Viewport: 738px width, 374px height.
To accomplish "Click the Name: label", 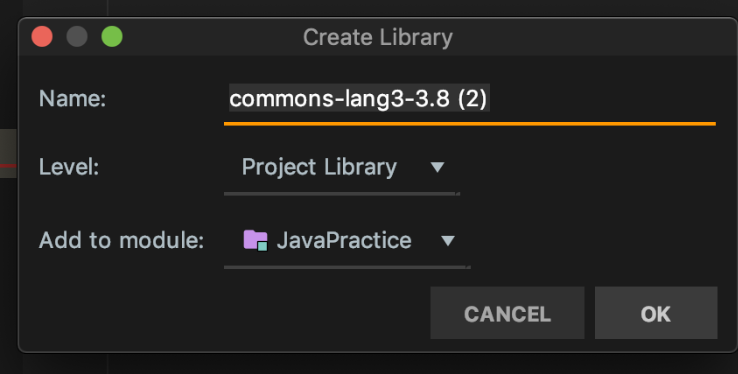I will tap(72, 99).
